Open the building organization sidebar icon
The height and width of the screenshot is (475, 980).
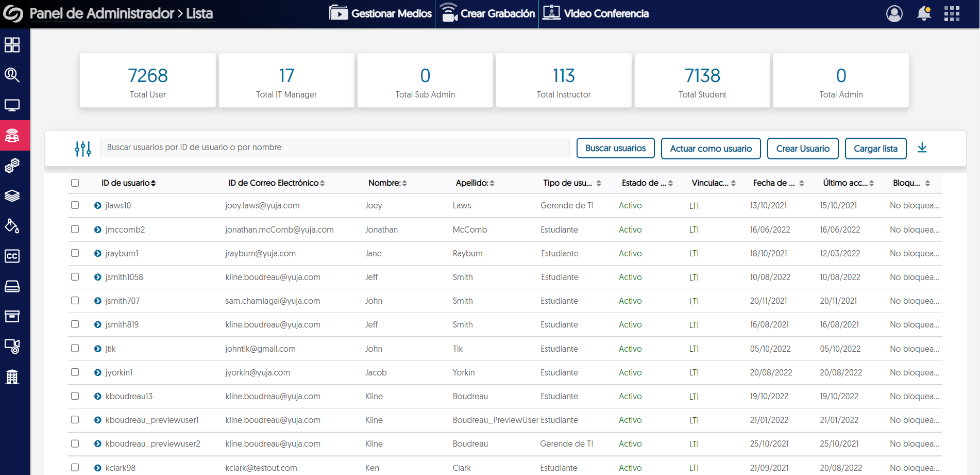(x=12, y=376)
